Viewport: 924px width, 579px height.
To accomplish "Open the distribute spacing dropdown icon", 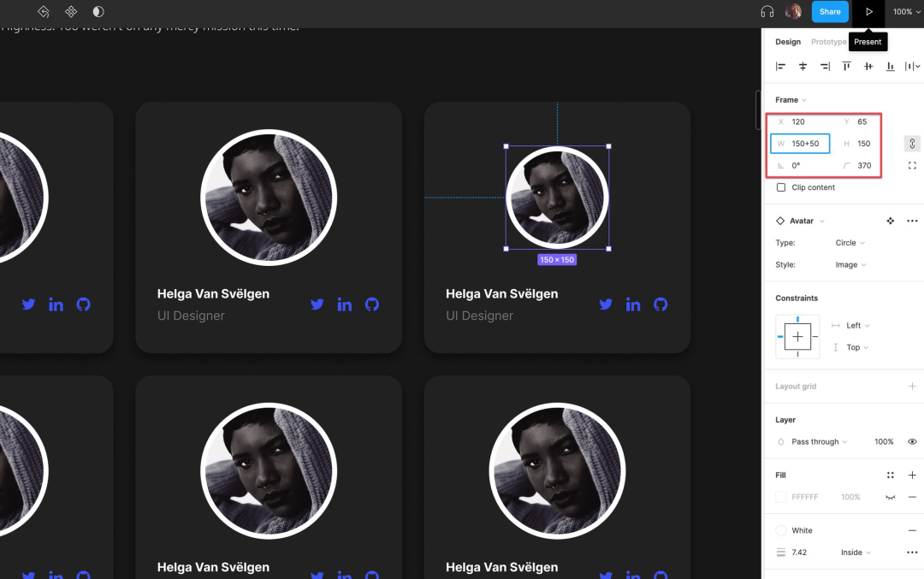I will 912,67.
